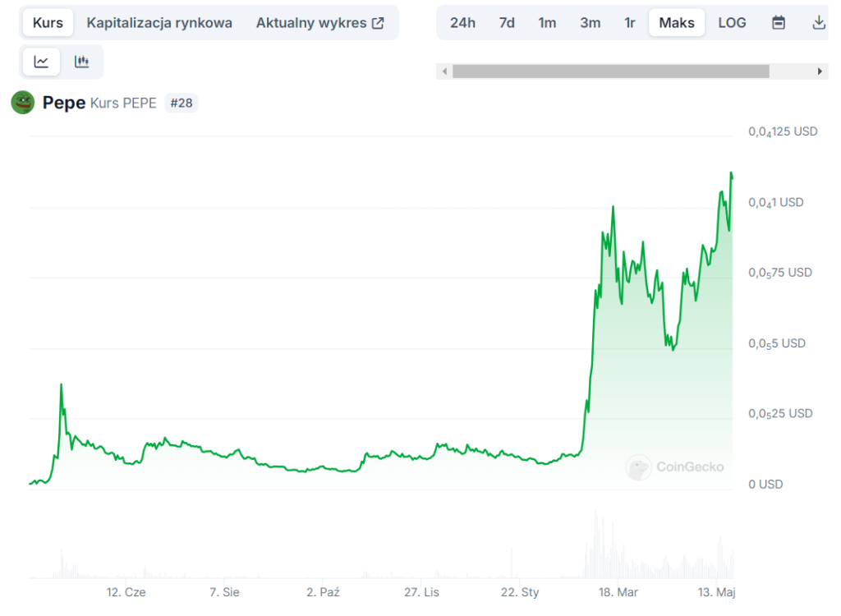Open the calendar date range picker
Screen dimensions: 841x616
pyautogui.click(x=779, y=23)
